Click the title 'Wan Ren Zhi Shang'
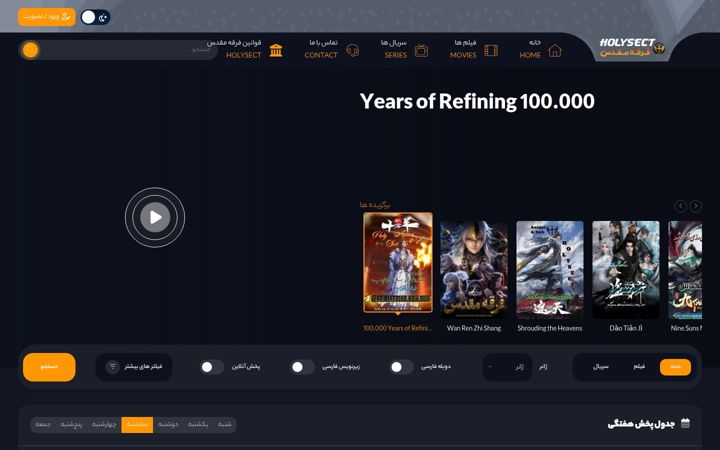This screenshot has height=450, width=720. 474,328
